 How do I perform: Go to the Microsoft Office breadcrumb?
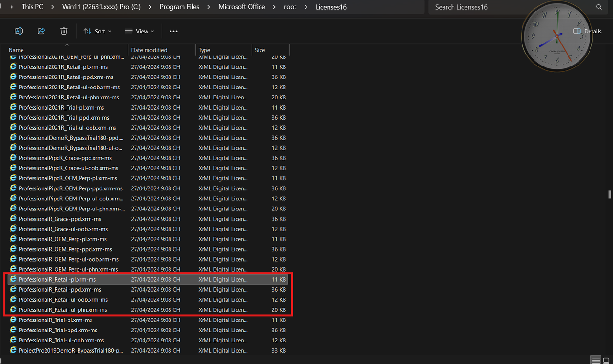pyautogui.click(x=242, y=7)
